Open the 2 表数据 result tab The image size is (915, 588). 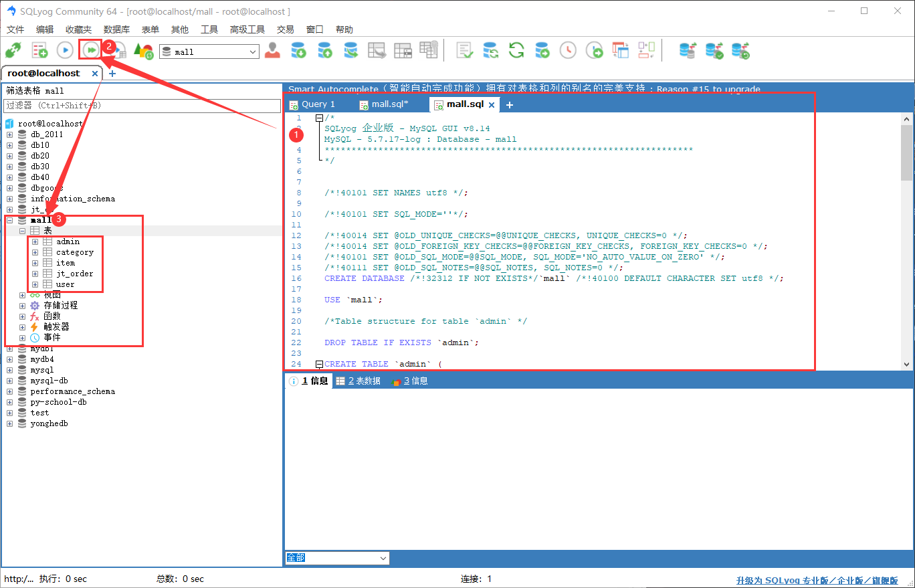359,381
